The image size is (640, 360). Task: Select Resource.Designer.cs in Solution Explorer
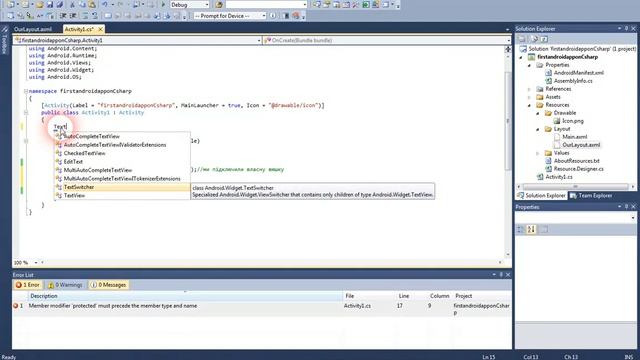click(578, 169)
